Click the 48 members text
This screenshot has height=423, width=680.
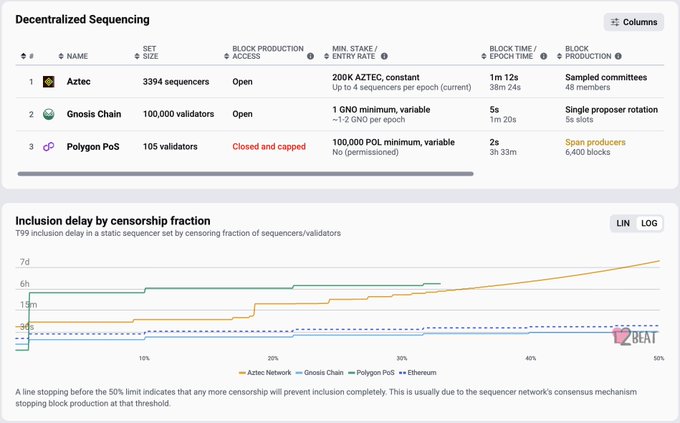(588, 87)
